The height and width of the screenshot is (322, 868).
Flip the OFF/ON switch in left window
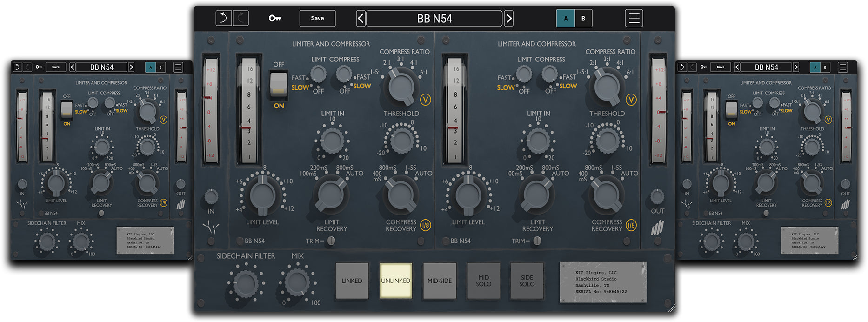pos(67,110)
